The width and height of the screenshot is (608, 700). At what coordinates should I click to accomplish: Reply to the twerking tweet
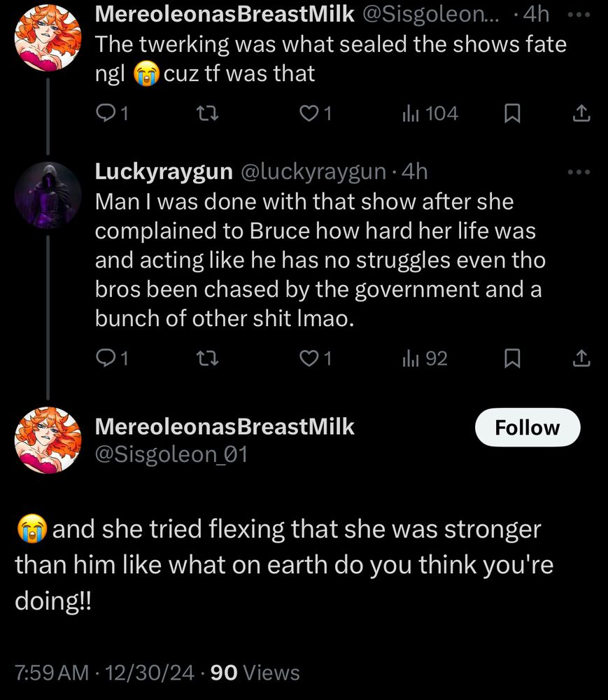tap(105, 113)
